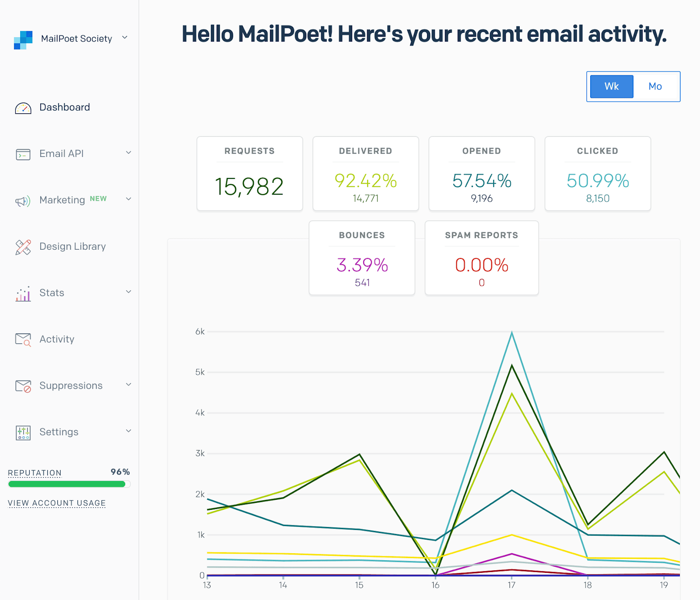This screenshot has height=600, width=700.
Task: Click the 14,771 delivered count
Action: [x=366, y=199]
